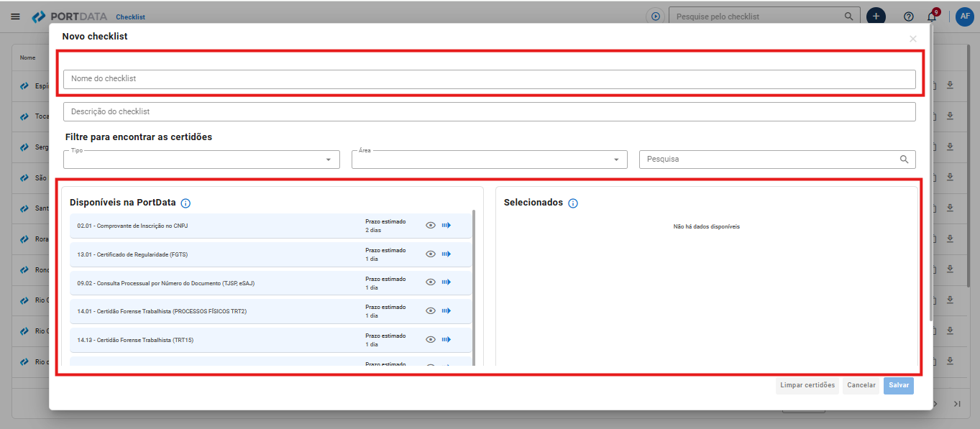The image size is (980, 429).
Task: Close the Novo checklist dialog
Action: point(913,39)
